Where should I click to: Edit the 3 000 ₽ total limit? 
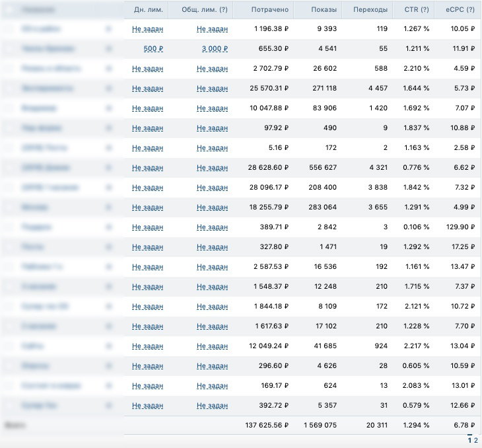pyautogui.click(x=215, y=49)
